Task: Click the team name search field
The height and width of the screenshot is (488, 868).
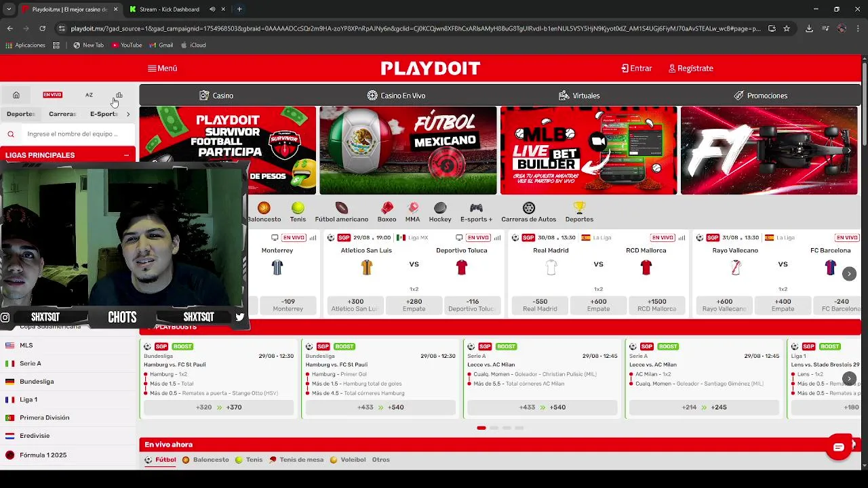Action: pyautogui.click(x=77, y=134)
